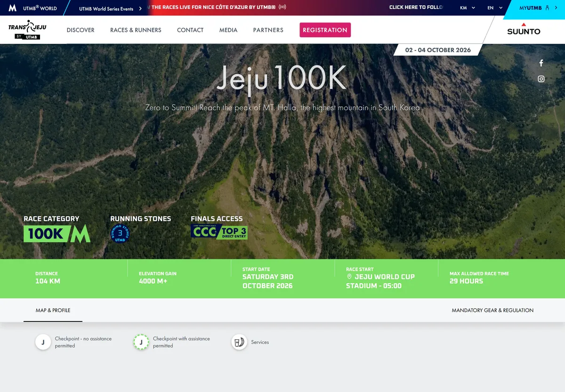Click the 104 KM distance value
The height and width of the screenshot is (392, 565).
point(48,281)
